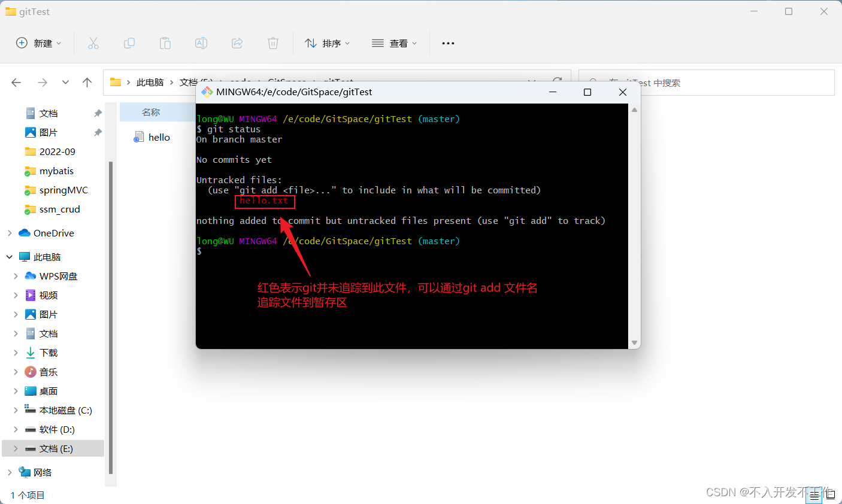
Task: Refresh the Explorer address bar
Action: (x=558, y=80)
